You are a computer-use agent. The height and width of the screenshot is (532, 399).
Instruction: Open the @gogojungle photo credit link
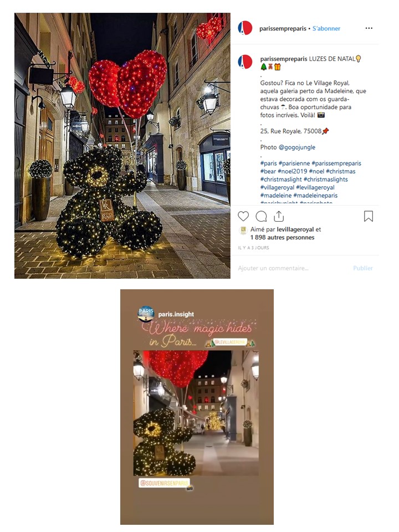coord(297,147)
